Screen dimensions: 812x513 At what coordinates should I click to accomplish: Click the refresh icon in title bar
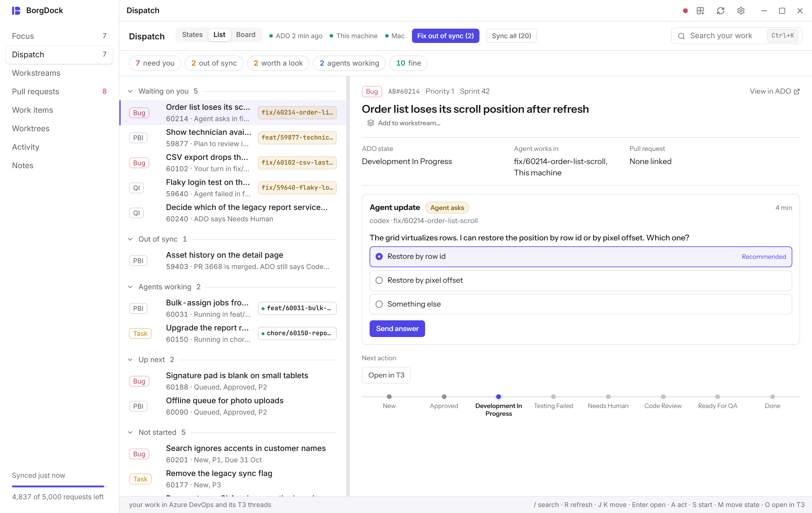tap(721, 11)
